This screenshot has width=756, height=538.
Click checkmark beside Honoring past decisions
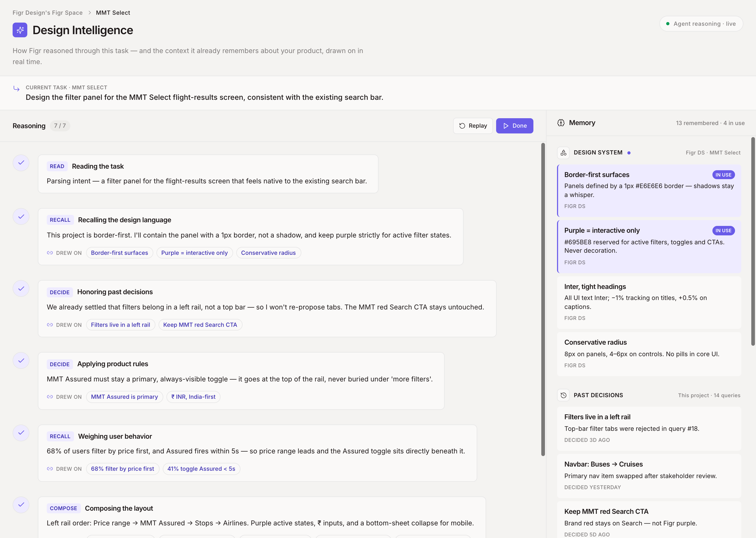point(21,288)
